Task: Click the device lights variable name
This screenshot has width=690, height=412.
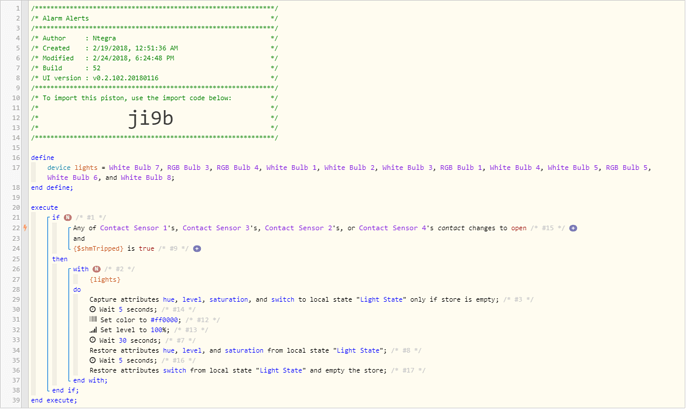Action: tap(86, 168)
